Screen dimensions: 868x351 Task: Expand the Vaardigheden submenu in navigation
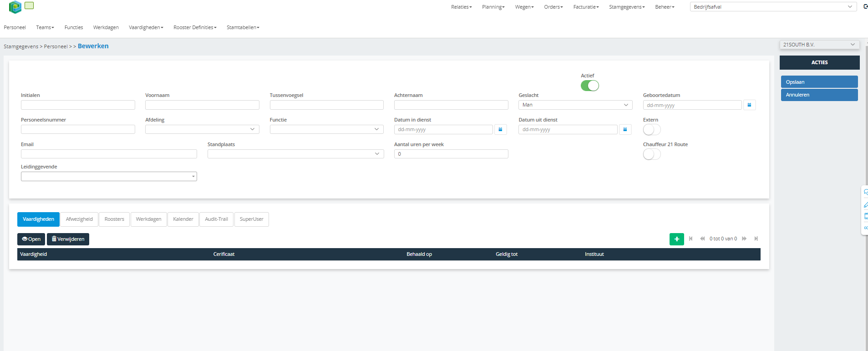[146, 27]
